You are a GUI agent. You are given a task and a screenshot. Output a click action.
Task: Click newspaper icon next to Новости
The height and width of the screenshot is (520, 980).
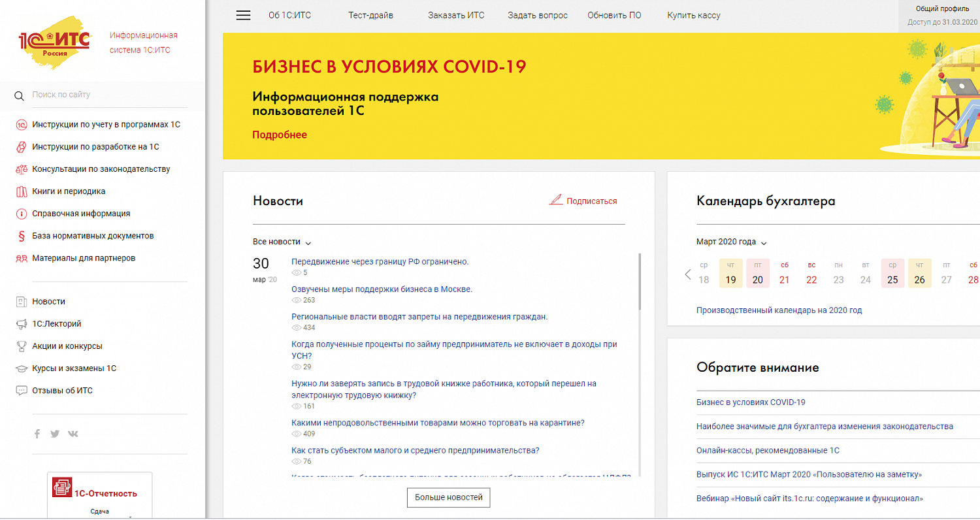point(20,302)
